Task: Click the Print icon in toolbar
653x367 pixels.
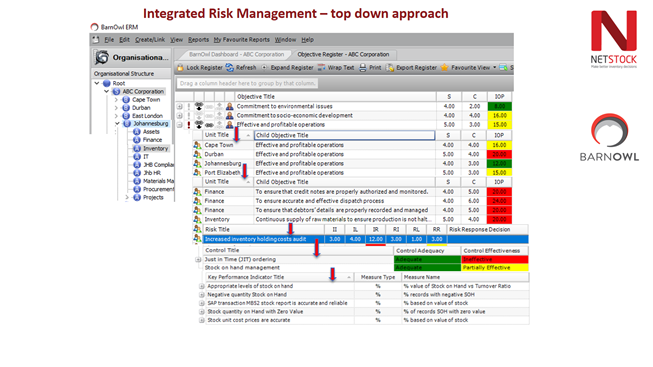Action: [x=363, y=67]
